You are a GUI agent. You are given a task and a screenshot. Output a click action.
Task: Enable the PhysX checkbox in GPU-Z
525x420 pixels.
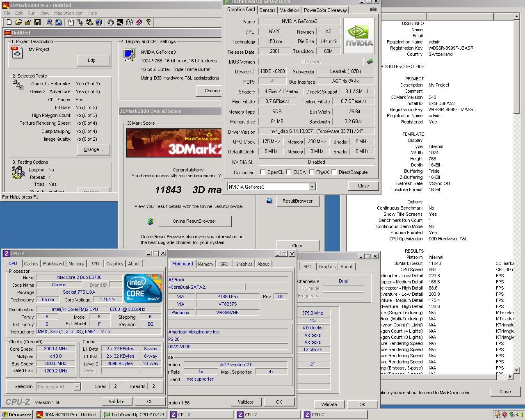point(311,172)
